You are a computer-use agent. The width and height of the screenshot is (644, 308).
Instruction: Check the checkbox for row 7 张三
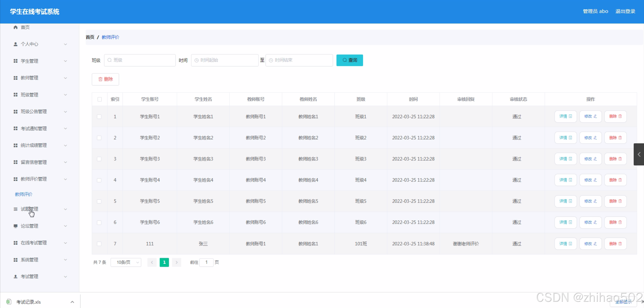pyautogui.click(x=99, y=244)
